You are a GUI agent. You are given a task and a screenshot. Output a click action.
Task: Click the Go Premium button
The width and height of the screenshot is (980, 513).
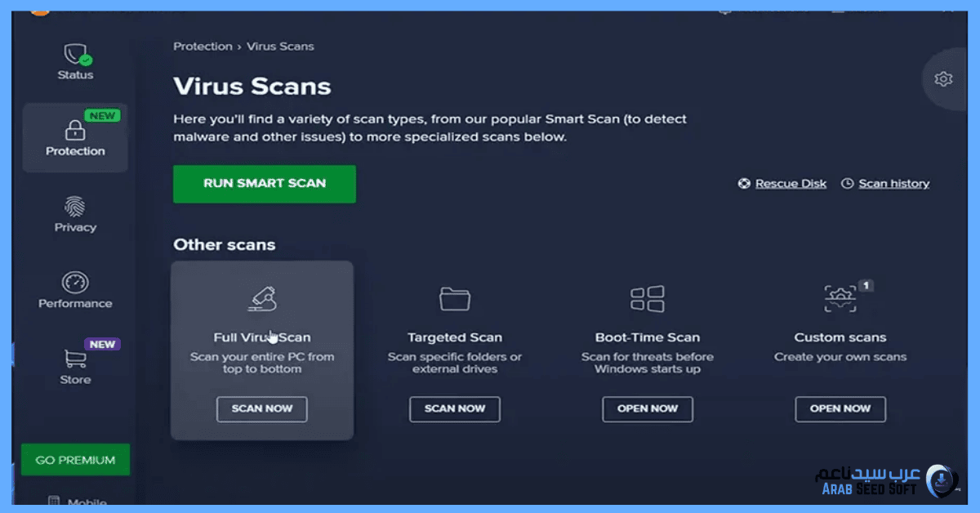click(x=75, y=460)
